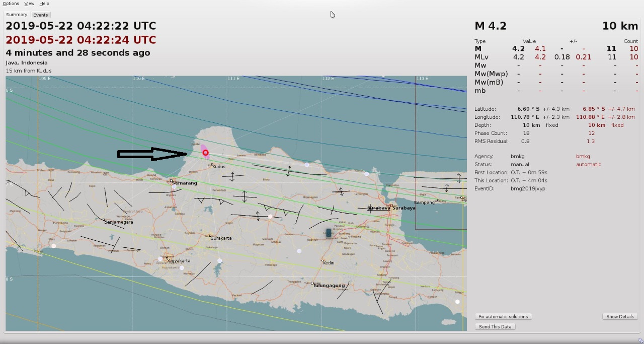Image resolution: width=644 pixels, height=344 pixels.
Task: Click This Location value O.T. + 4m 04s
Action: (x=529, y=180)
